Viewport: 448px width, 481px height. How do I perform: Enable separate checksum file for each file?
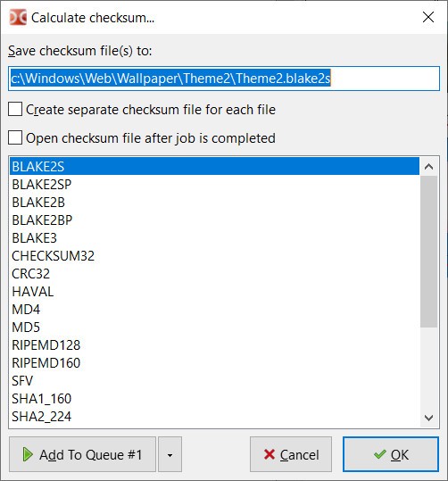click(15, 109)
